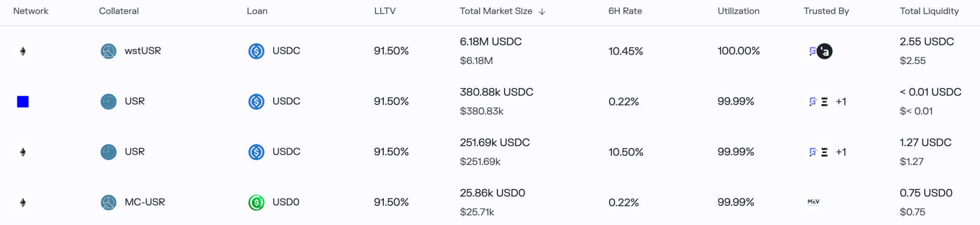Click the 6.18M USDC market size value
The image size is (980, 225).
491,42
